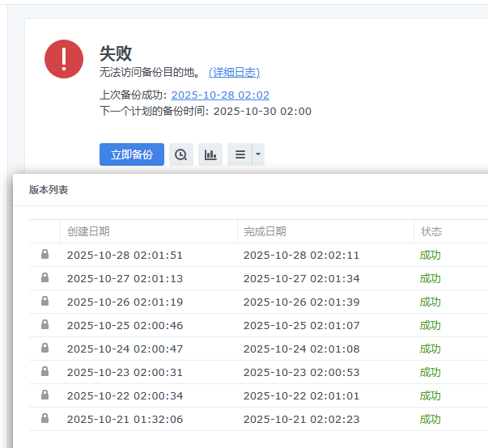The image size is (488, 448).
Task: Open backup statistics chart icon
Action: click(210, 154)
